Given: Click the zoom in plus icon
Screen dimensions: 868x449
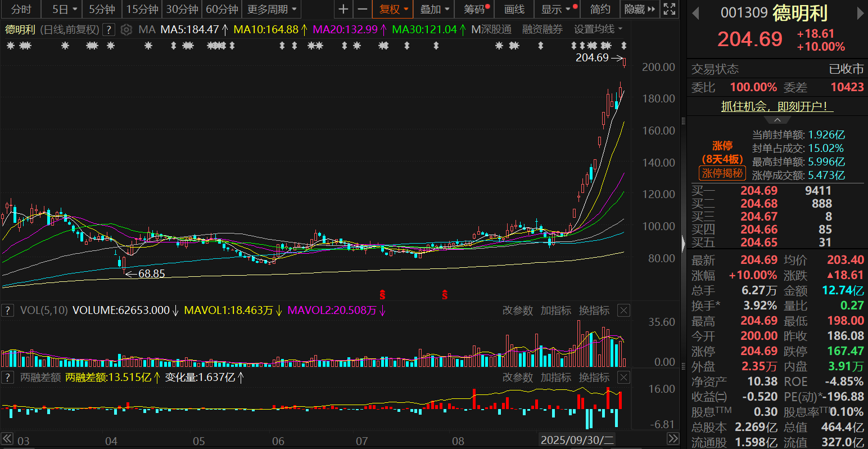Looking at the screenshot, I should (x=343, y=9).
